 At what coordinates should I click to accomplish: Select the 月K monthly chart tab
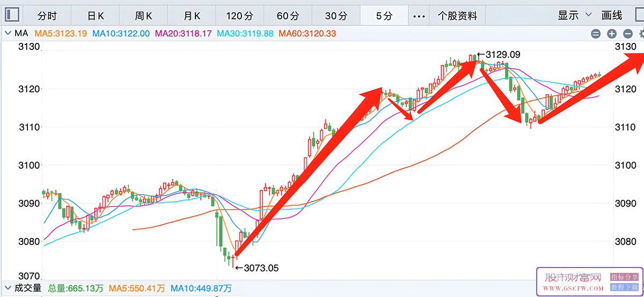point(192,16)
